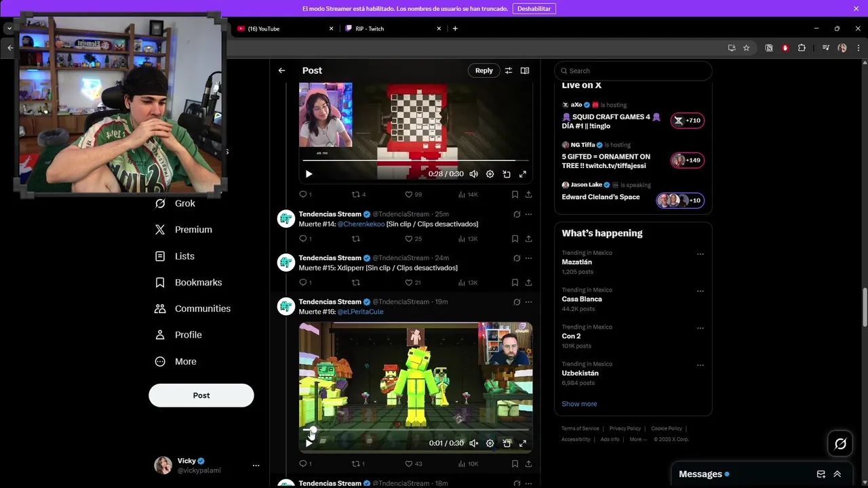Open the @Cherenkekoo mention link

pyautogui.click(x=361, y=224)
